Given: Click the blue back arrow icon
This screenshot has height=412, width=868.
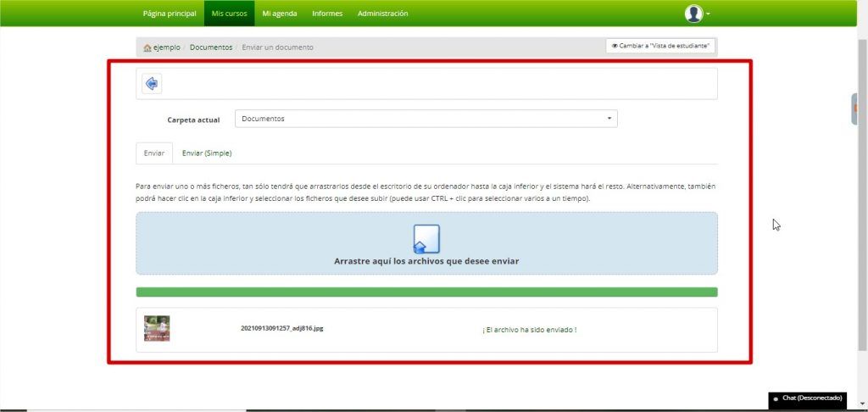Looking at the screenshot, I should pos(152,84).
